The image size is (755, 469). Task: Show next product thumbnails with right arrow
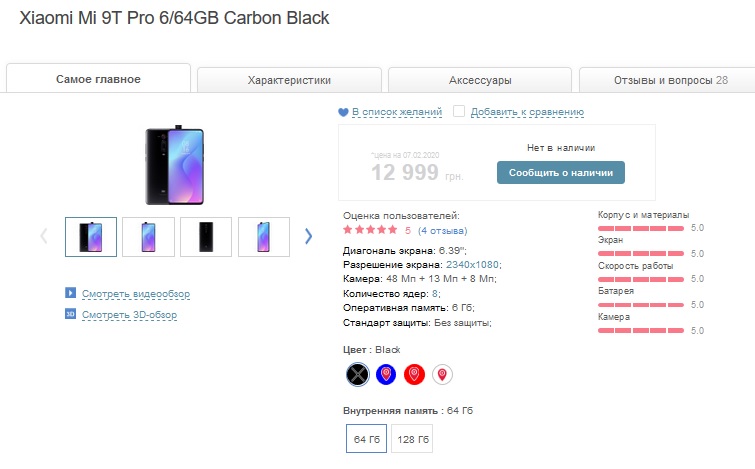pos(308,236)
